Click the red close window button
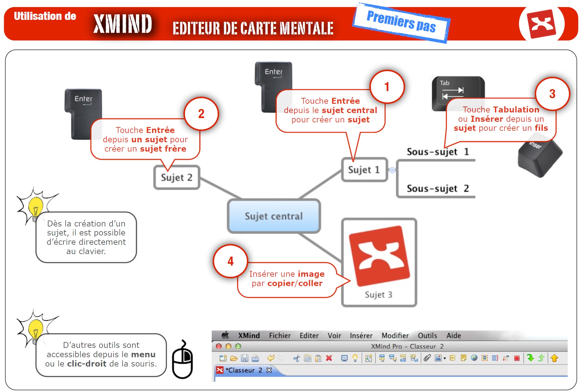The image size is (582, 392). coord(219,346)
